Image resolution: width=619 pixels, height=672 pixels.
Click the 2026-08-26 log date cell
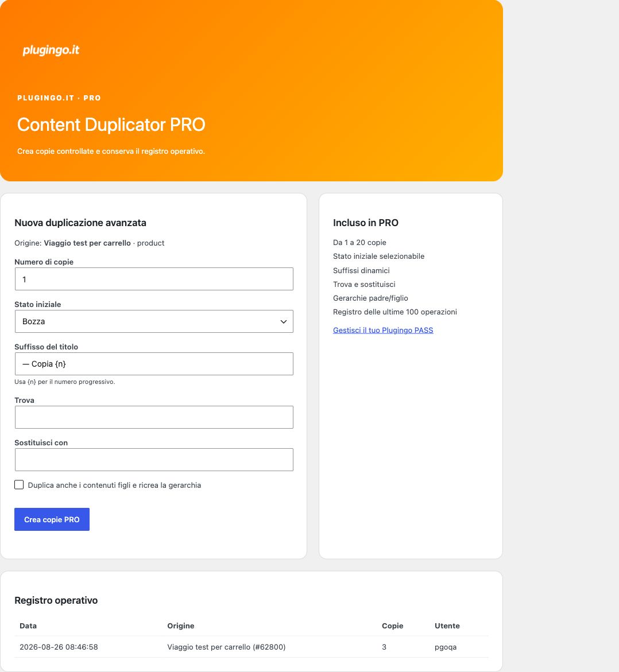(x=59, y=647)
